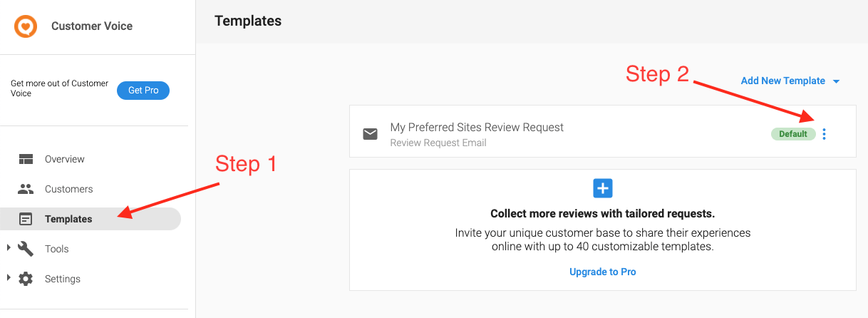Expand the Settings section arrow
868x318 pixels.
(x=9, y=278)
